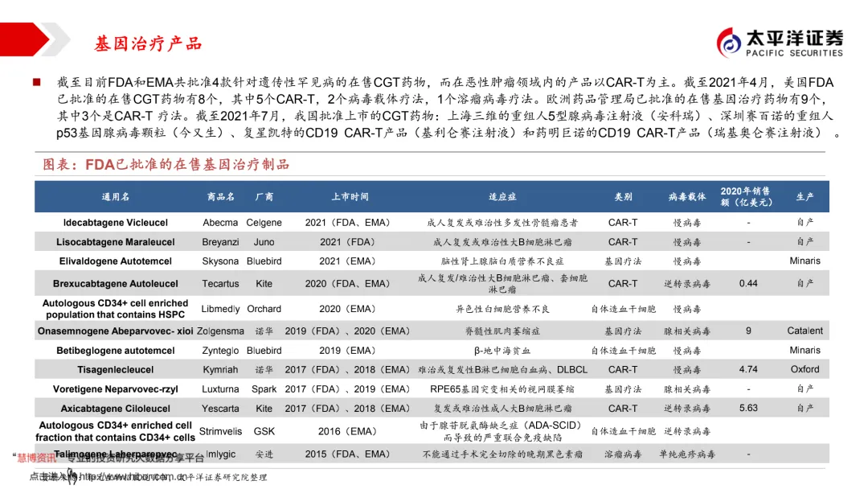868x489 pixels.
Task: Click the RPE65基因突变相关的视网膜萎缩 cell
Action: point(502,389)
